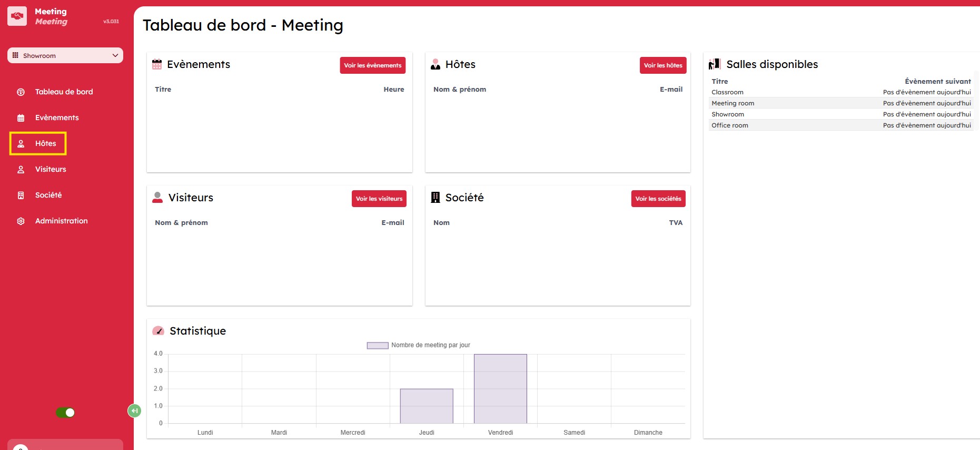
Task: Go to Administration menu item
Action: point(61,221)
